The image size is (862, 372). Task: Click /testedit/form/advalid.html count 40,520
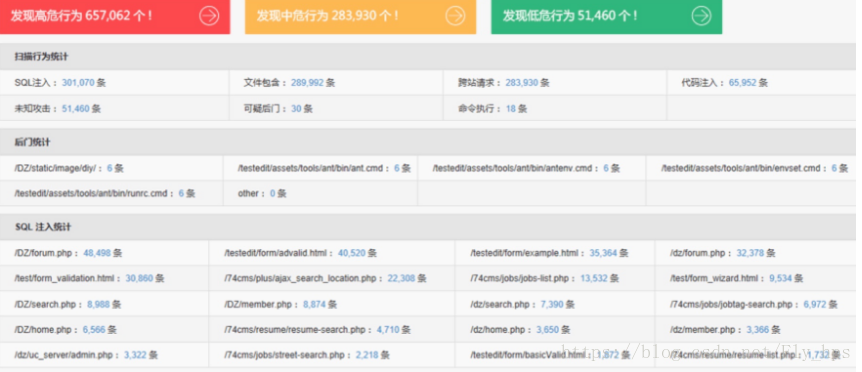tap(351, 253)
